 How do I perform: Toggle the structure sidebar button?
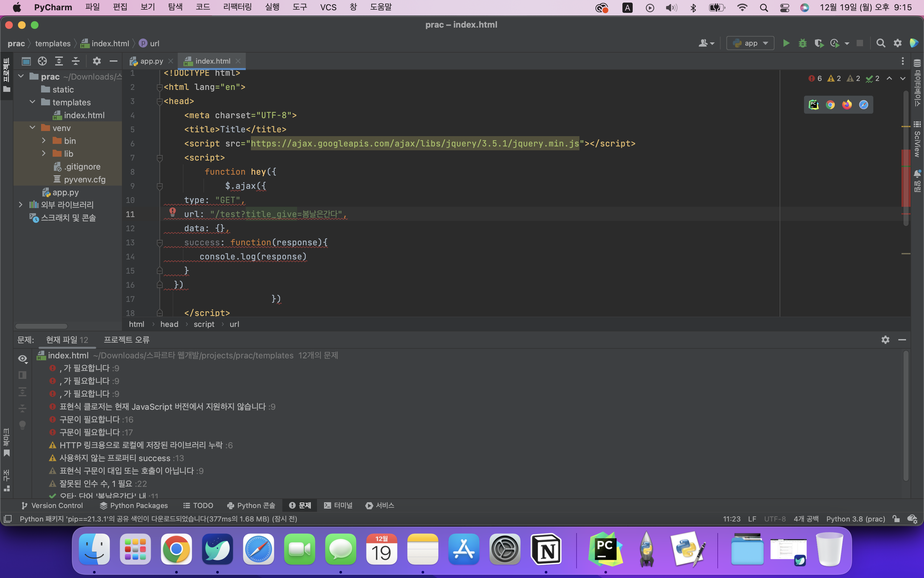coord(6,480)
